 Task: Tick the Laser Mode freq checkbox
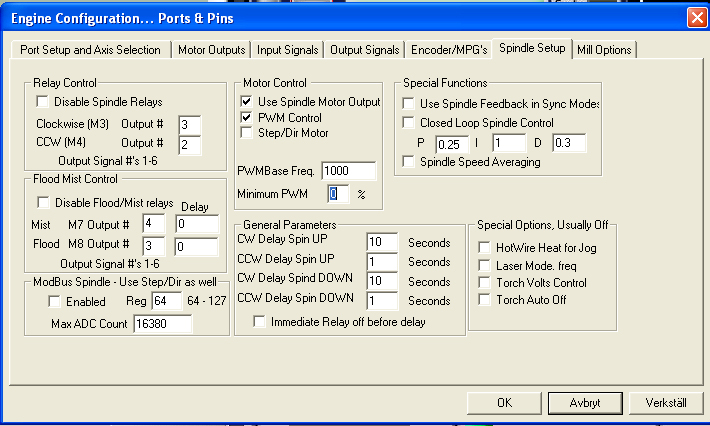pos(485,265)
